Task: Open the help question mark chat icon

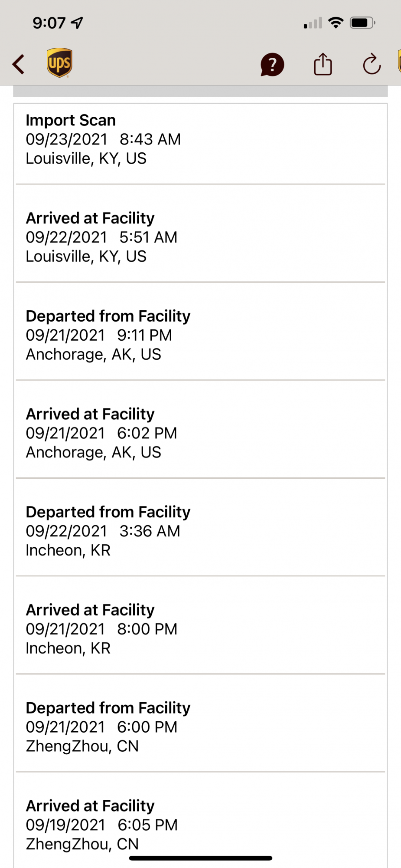Action: (272, 65)
